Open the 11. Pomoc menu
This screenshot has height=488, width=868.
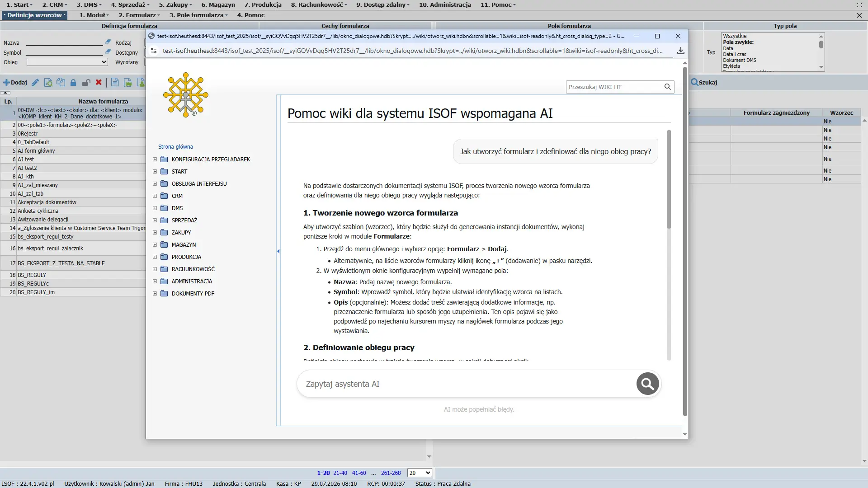[498, 5]
